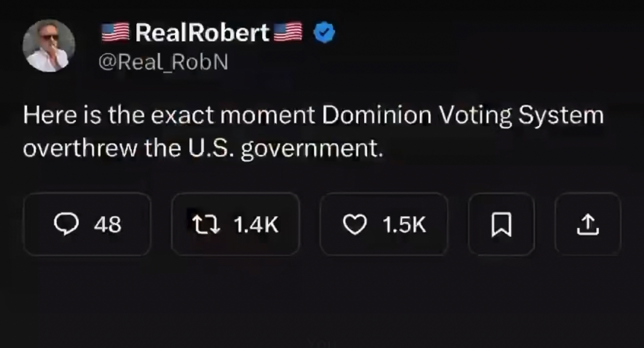The width and height of the screenshot is (644, 348).
Task: Click the words 'Dominion Voting System'
Action: pos(462,116)
